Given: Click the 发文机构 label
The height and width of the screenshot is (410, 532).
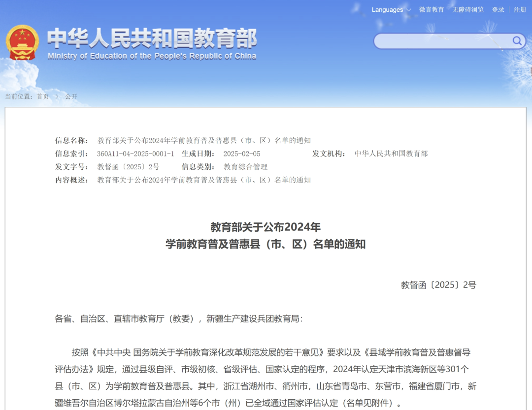Looking at the screenshot, I should [329, 154].
